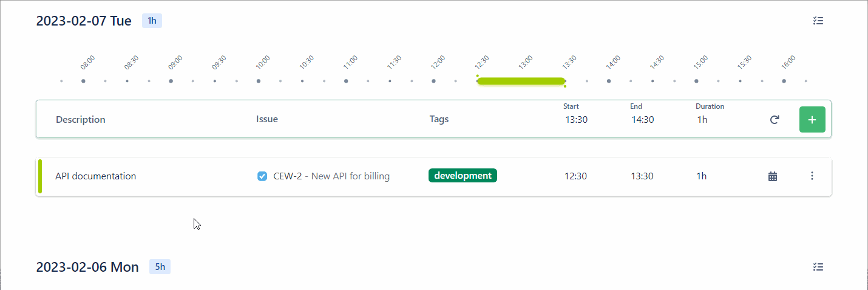The image size is (868, 290).
Task: Click the 14:30 timeline dot
Action: pos(653,81)
